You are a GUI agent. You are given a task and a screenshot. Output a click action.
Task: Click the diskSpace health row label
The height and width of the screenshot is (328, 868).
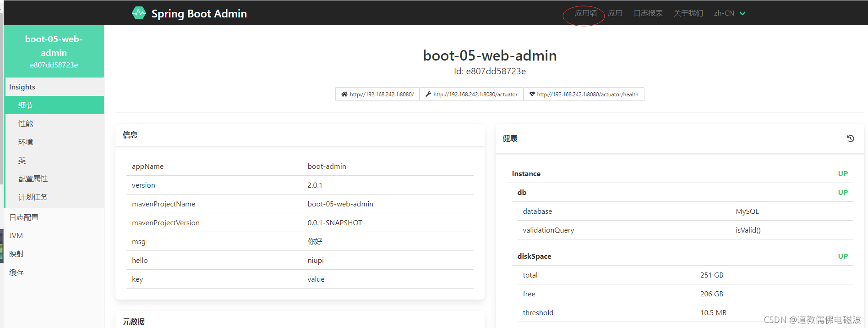[534, 256]
